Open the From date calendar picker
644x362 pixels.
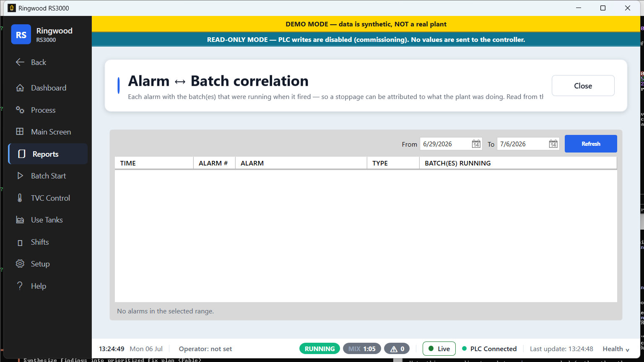click(x=476, y=144)
